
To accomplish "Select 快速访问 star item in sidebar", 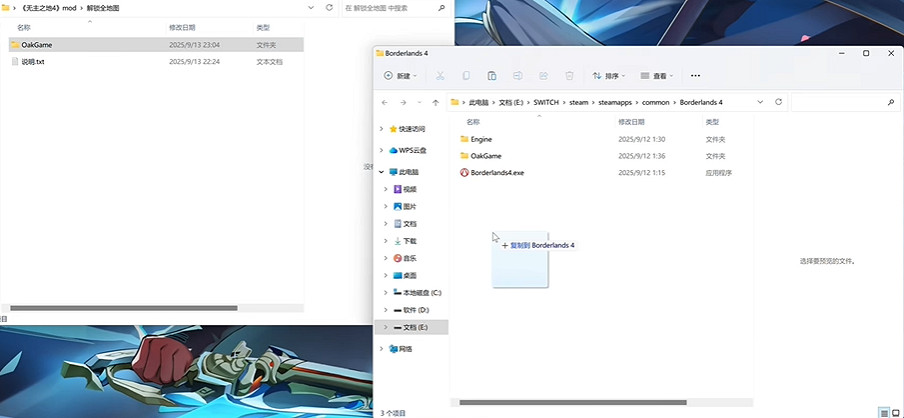I will (408, 129).
